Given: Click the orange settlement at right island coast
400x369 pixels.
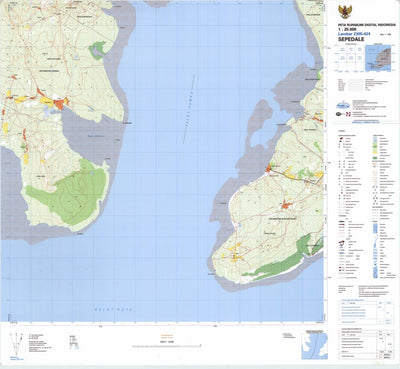Looking at the screenshot, I should pyautogui.click(x=268, y=168).
